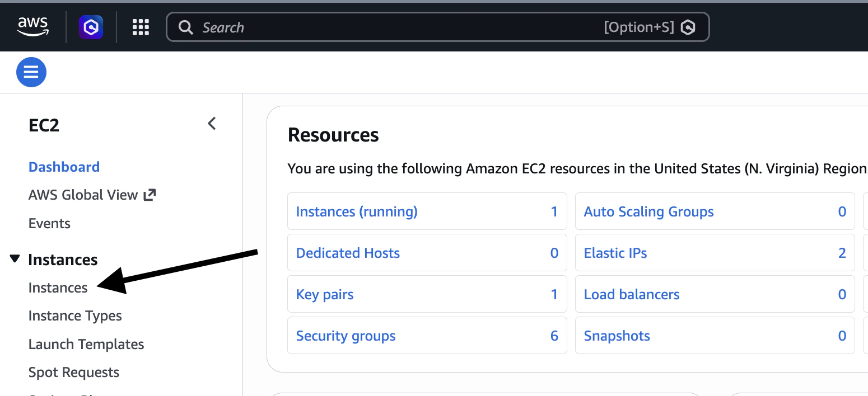This screenshot has height=396, width=868.
Task: Go to Instance Types in sidebar
Action: [x=75, y=315]
